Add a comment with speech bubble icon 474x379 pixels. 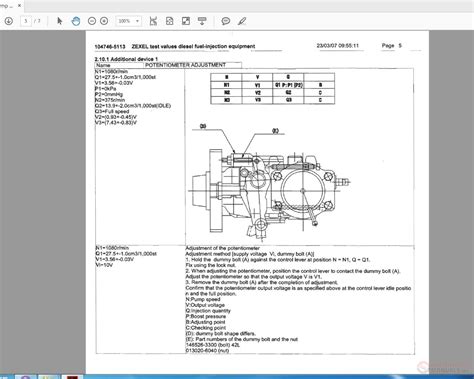(226, 21)
